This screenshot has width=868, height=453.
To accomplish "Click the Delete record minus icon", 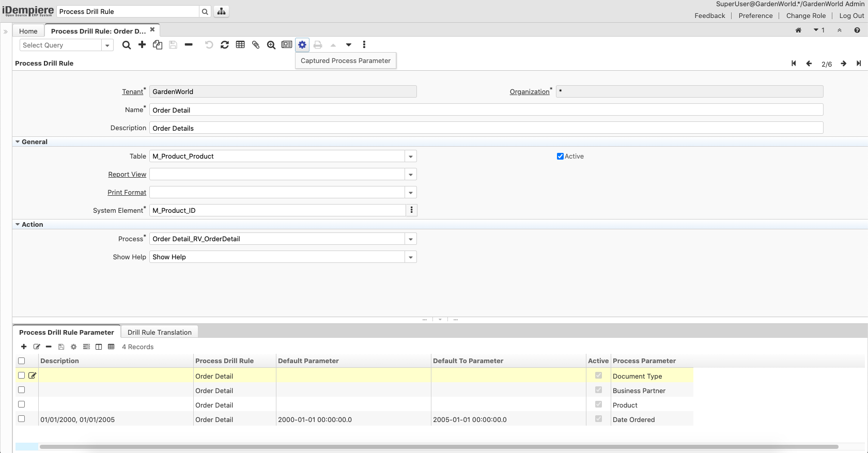I will point(189,45).
